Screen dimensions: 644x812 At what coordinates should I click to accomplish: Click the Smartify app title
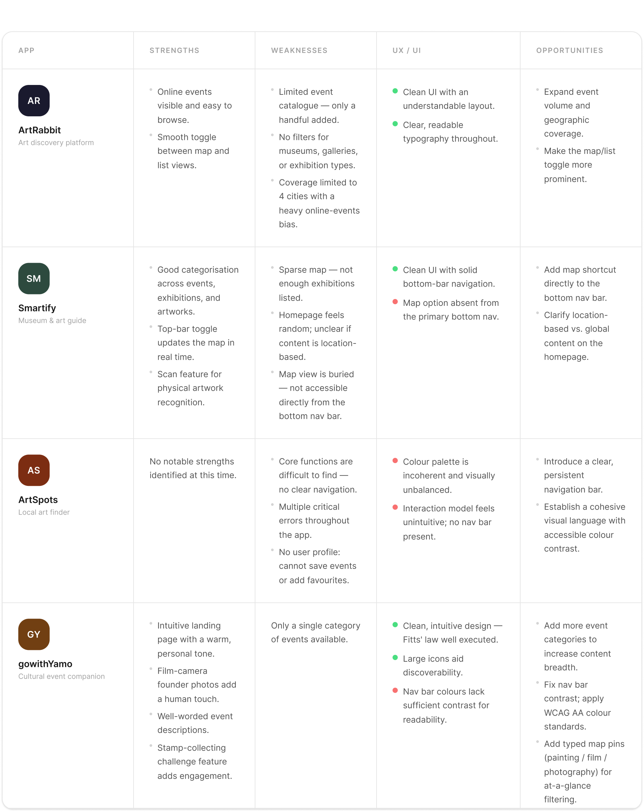point(37,308)
